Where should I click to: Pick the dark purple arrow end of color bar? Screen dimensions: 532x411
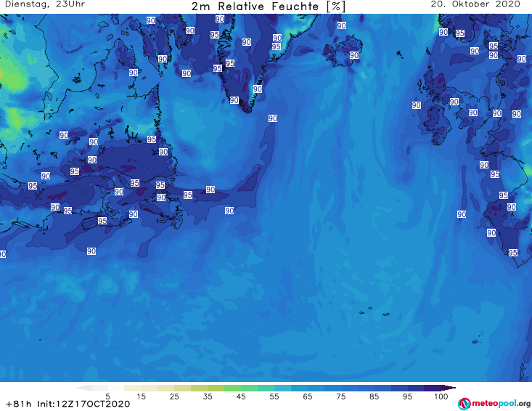point(449,388)
